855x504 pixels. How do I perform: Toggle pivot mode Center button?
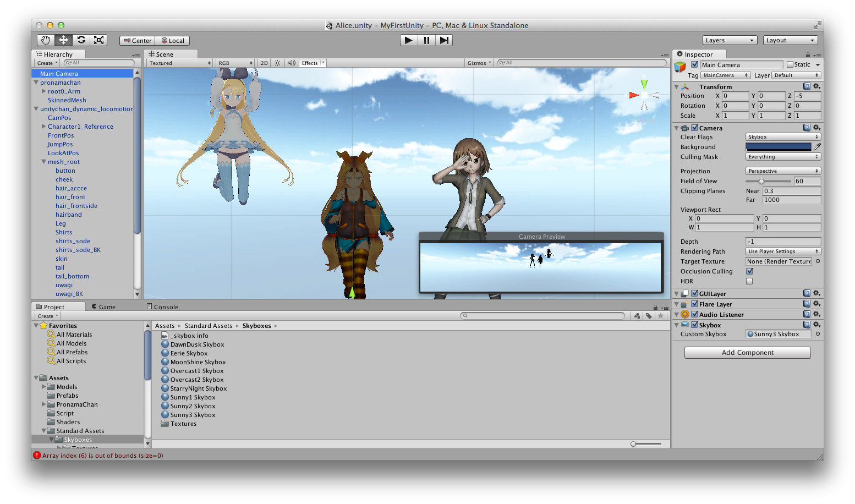pyautogui.click(x=138, y=41)
